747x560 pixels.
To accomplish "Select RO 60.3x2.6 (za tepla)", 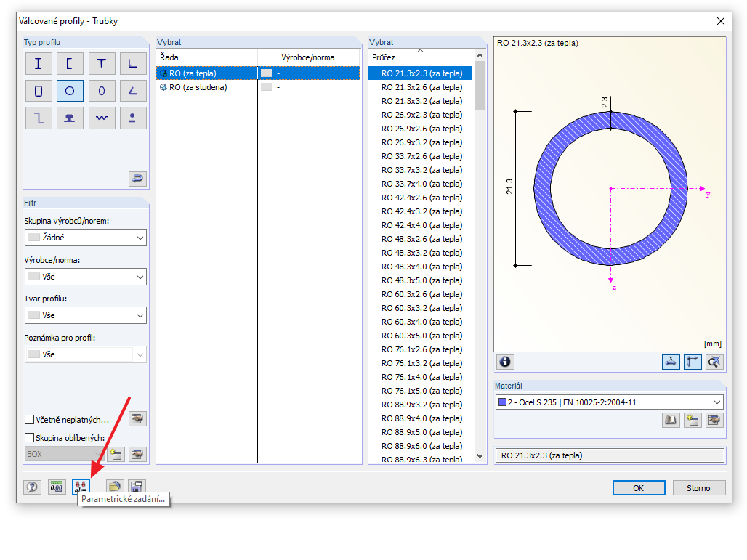I will tap(421, 294).
